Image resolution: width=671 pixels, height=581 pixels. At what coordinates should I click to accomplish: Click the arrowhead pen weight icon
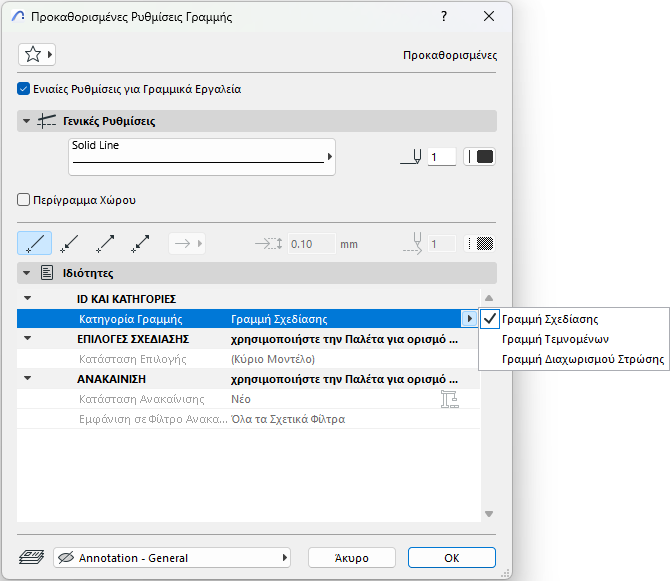click(412, 244)
